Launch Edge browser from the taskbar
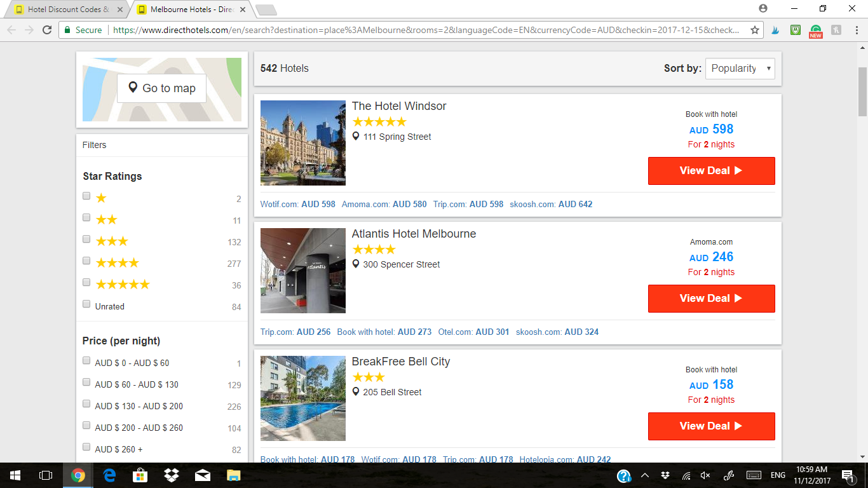868x488 pixels. click(109, 475)
